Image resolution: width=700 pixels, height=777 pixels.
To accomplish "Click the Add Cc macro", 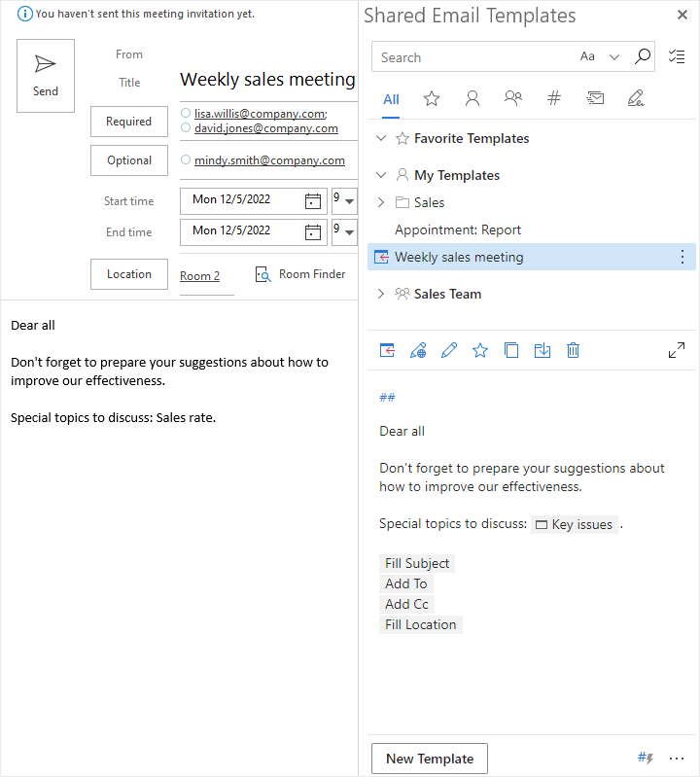I will [406, 604].
